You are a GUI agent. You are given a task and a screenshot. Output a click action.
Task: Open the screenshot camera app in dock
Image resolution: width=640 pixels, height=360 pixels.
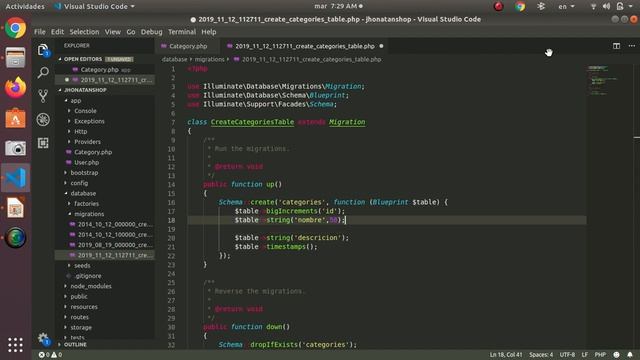pos(16,148)
